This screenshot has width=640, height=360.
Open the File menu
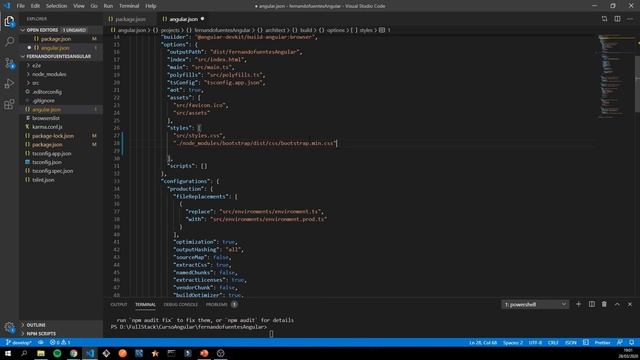(x=21, y=6)
